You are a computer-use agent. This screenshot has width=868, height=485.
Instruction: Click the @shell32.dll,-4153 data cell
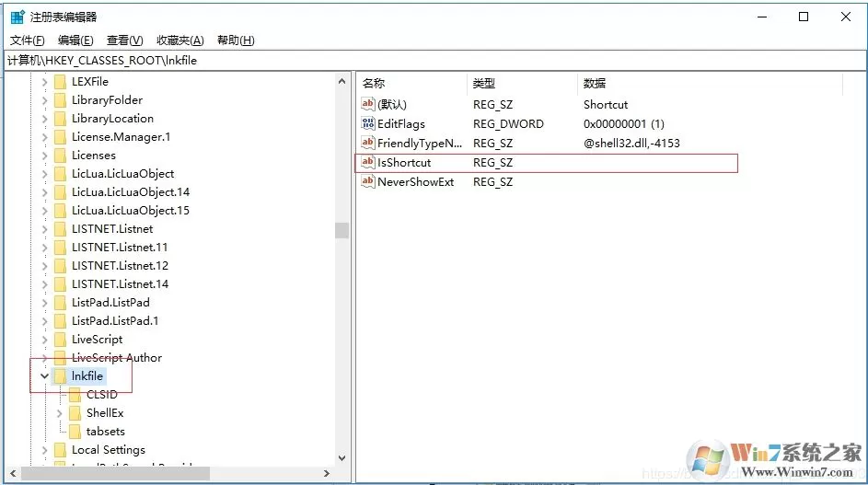coord(631,144)
